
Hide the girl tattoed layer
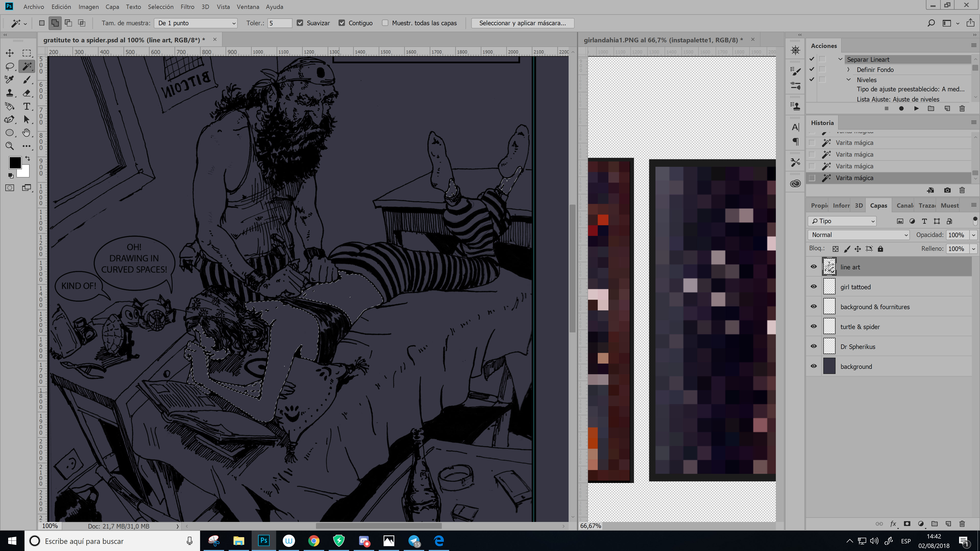[813, 287]
